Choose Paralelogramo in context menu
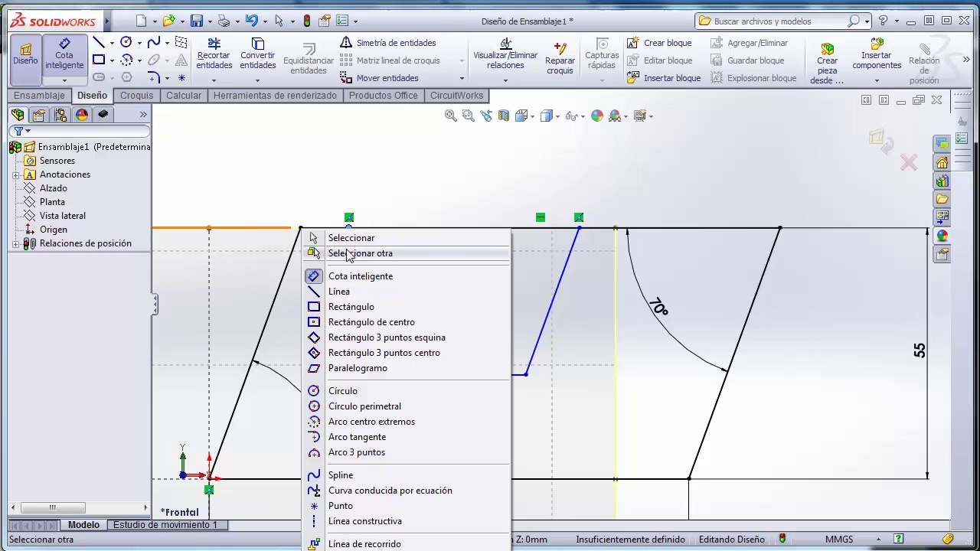Image resolution: width=980 pixels, height=551 pixels. click(x=407, y=368)
